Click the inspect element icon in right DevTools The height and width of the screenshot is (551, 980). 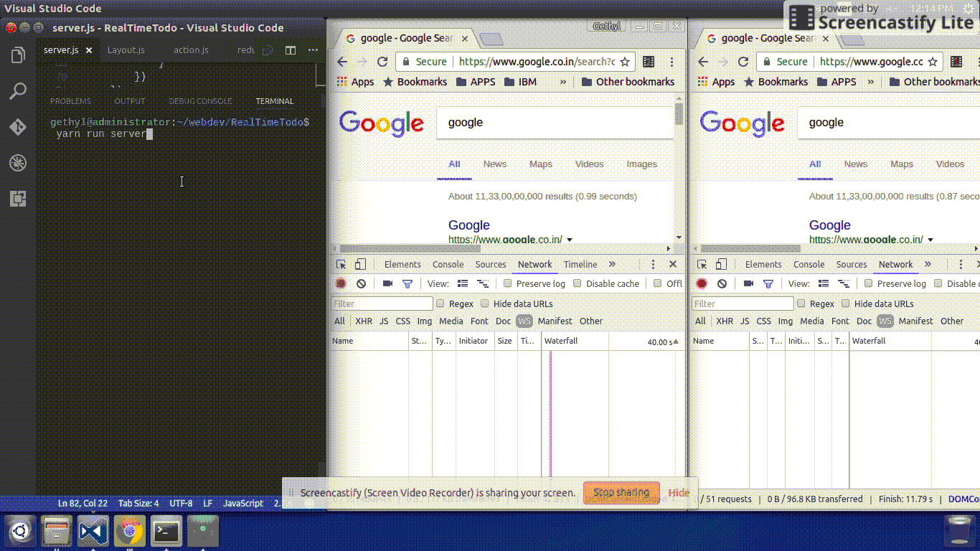tap(702, 265)
